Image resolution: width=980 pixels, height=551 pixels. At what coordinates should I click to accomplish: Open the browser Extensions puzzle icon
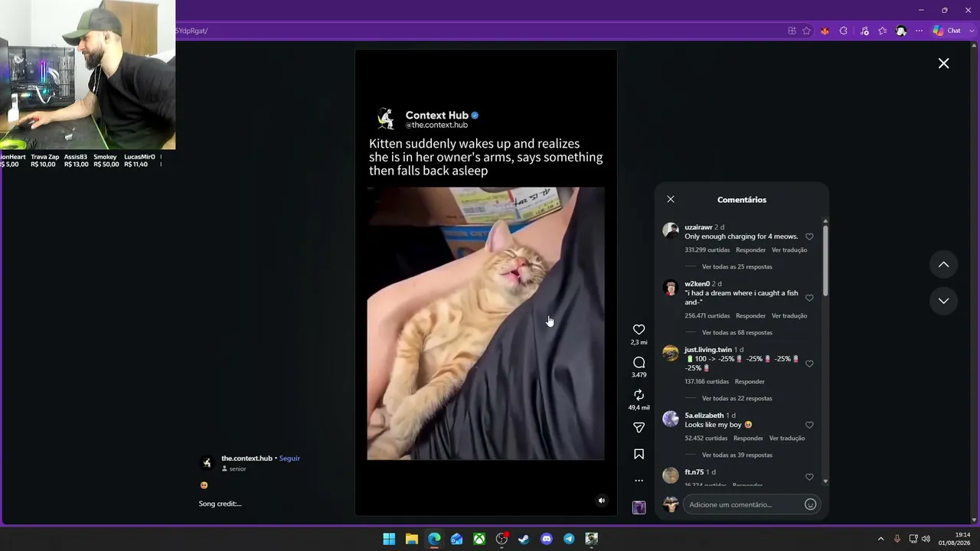[843, 31]
